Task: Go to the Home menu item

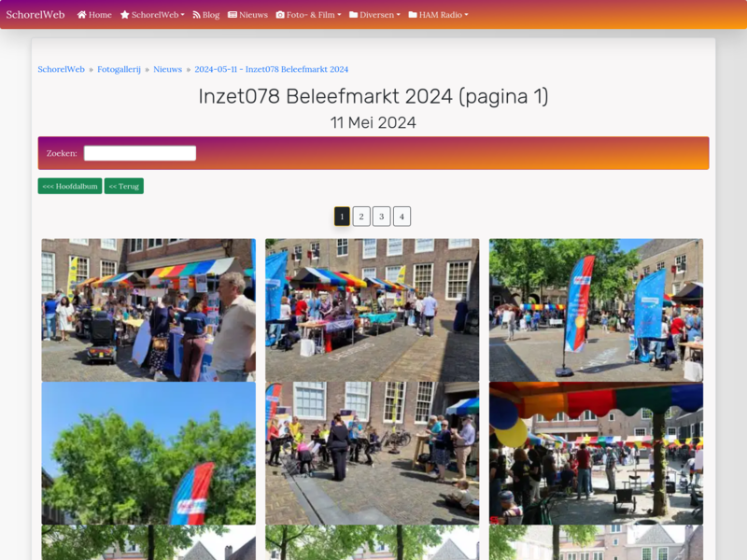Action: click(94, 15)
